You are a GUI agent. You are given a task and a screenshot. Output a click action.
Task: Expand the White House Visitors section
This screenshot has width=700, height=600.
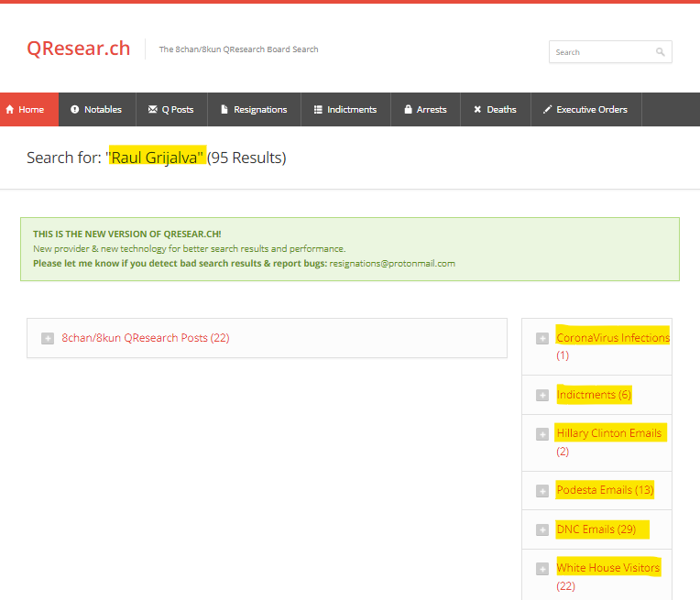tap(542, 569)
